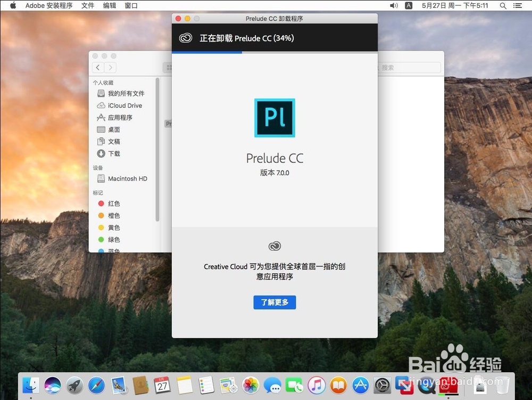Open Launchpad from the Dock
This screenshot has height=400, width=532.
[74, 386]
